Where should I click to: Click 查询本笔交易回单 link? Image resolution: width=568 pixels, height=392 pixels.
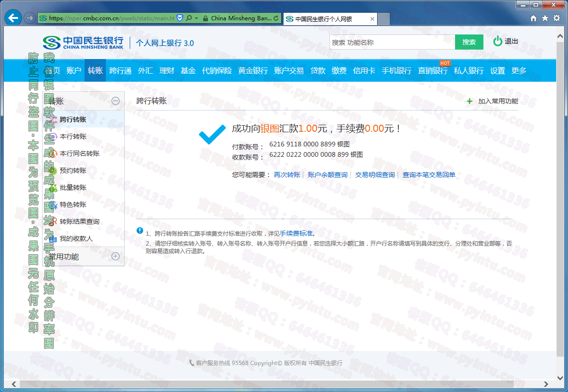pos(429,175)
